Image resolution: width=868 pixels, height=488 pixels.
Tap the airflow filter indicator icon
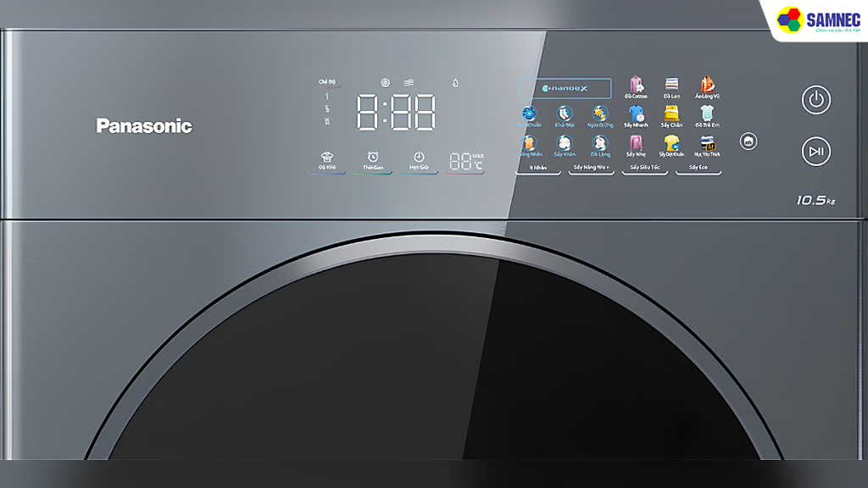409,83
